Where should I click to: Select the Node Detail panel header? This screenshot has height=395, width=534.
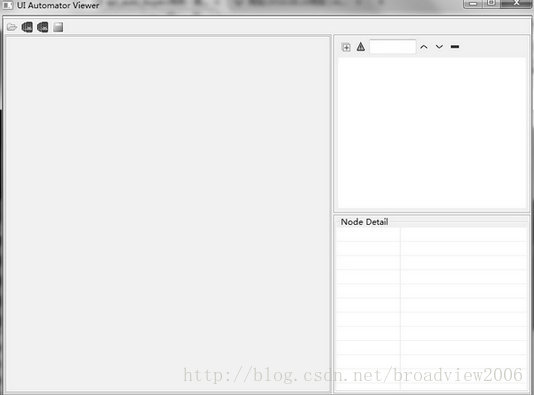(364, 222)
